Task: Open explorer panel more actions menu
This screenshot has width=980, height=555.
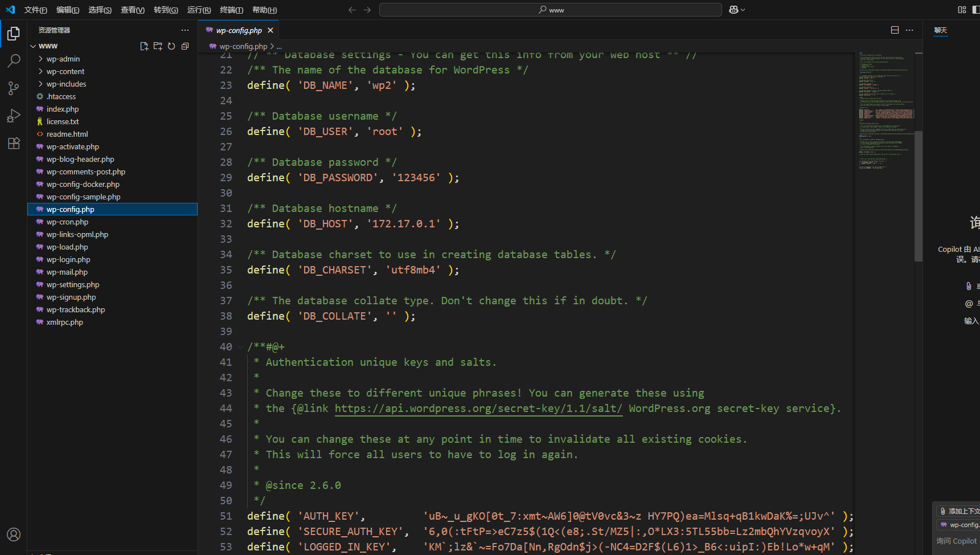Action: coord(185,30)
